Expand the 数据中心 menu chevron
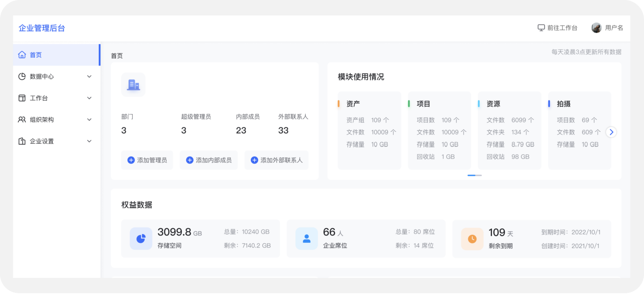 click(89, 76)
